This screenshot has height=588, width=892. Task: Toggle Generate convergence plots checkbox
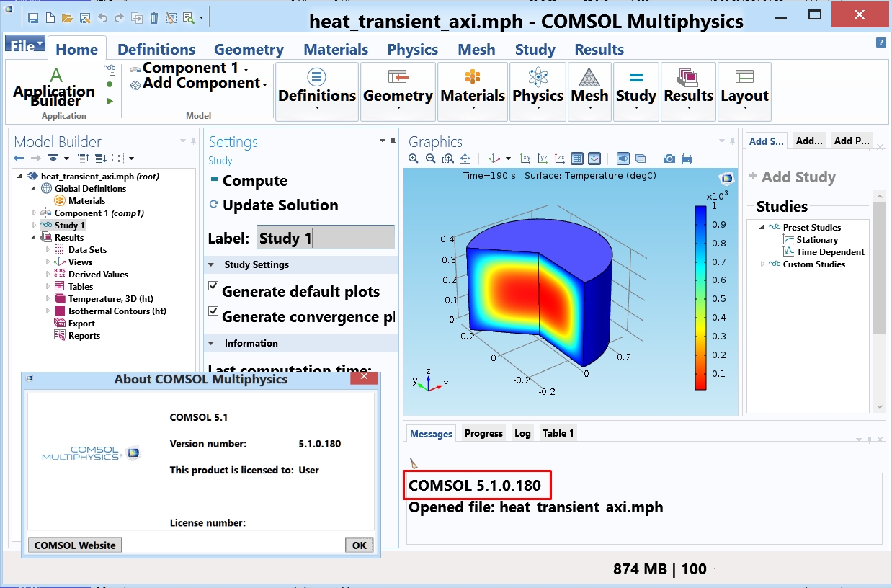coord(213,311)
